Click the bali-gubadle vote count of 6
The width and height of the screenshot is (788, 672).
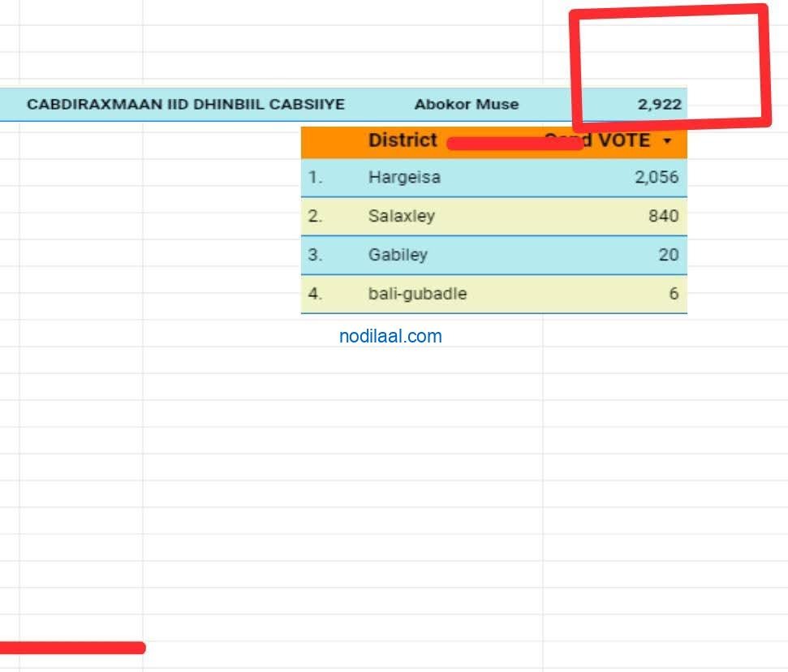pos(674,294)
